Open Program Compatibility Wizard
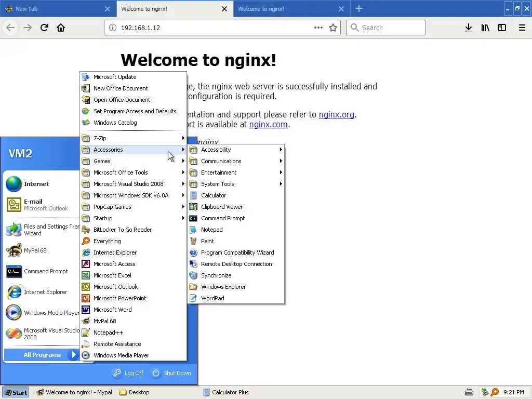The height and width of the screenshot is (399, 532). coord(236,252)
